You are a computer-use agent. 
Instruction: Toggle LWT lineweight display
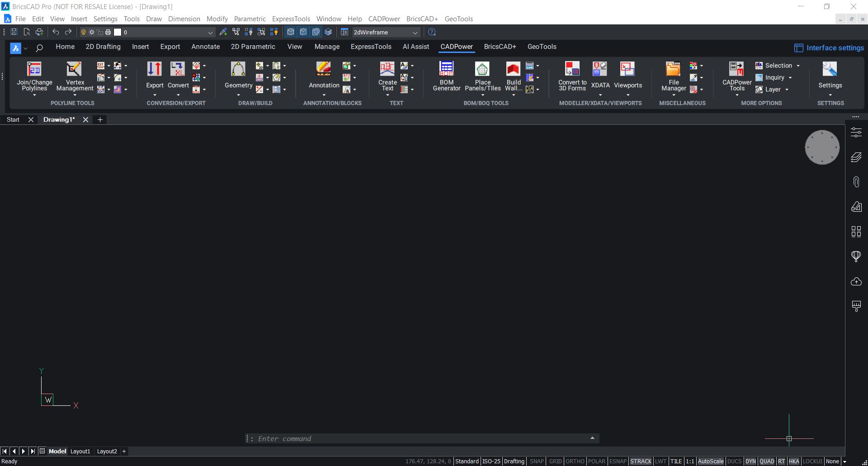660,461
